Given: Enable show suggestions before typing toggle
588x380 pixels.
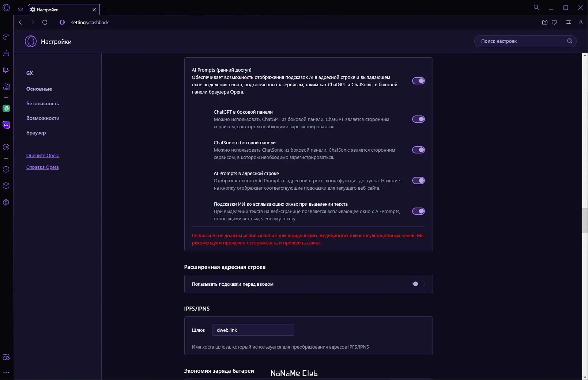Looking at the screenshot, I should coord(418,284).
